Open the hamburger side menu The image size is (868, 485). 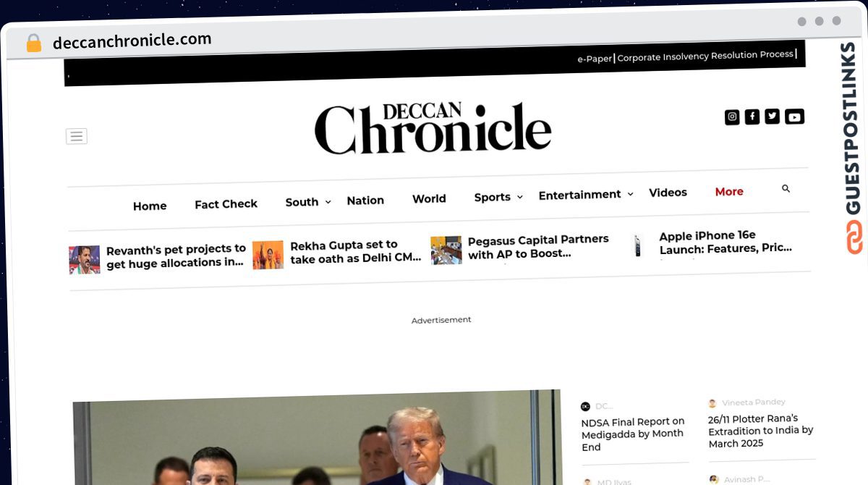pos(77,136)
